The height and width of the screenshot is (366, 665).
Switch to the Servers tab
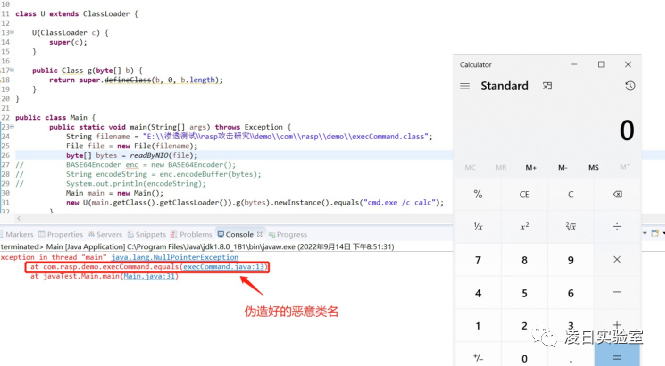click(x=105, y=235)
